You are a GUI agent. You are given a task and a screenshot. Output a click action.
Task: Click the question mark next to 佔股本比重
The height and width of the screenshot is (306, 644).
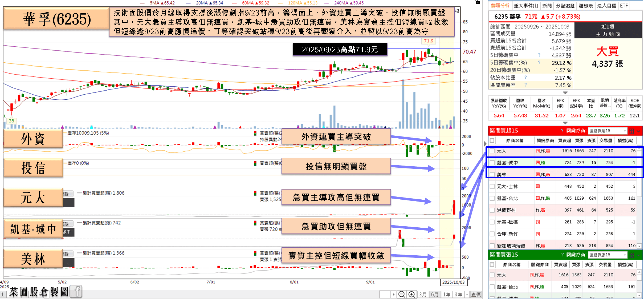coord(525,78)
